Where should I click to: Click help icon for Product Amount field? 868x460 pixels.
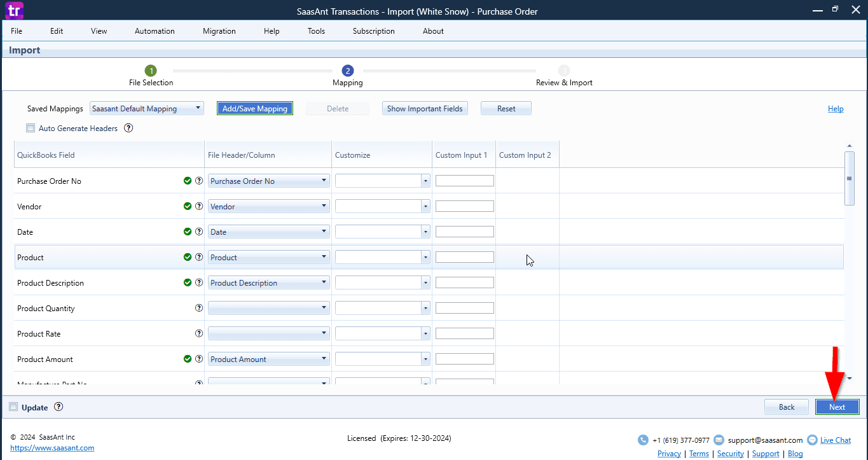point(199,359)
